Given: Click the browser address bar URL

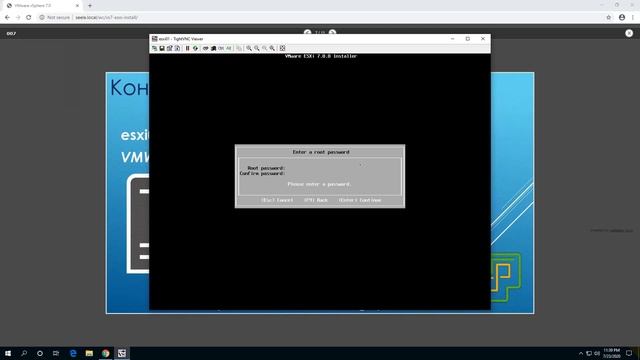Looking at the screenshot, I should point(107,18).
